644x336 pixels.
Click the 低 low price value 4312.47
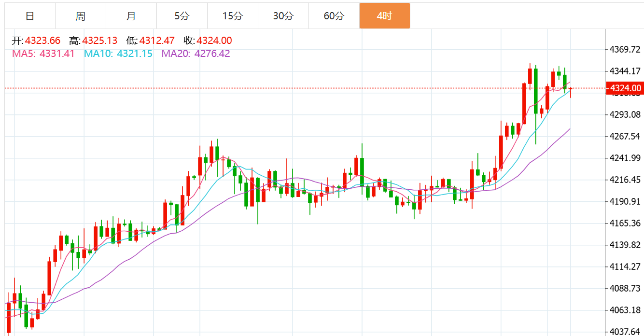point(157,41)
